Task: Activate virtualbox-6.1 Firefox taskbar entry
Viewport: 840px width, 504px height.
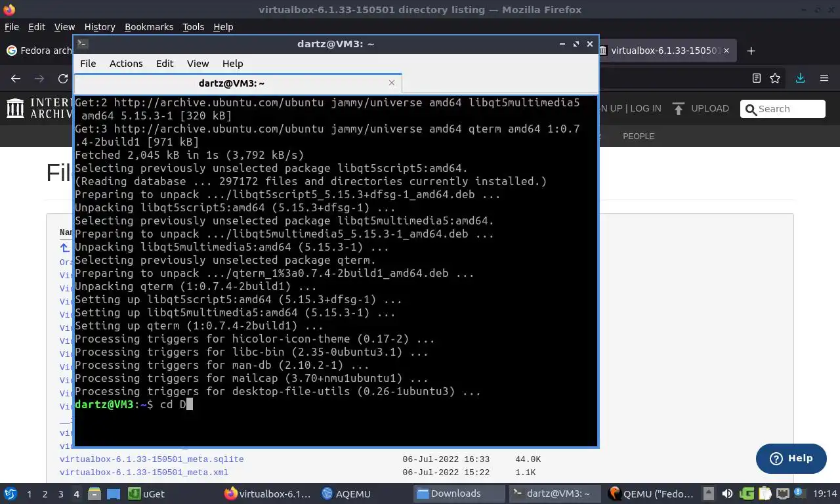Action: [268, 493]
